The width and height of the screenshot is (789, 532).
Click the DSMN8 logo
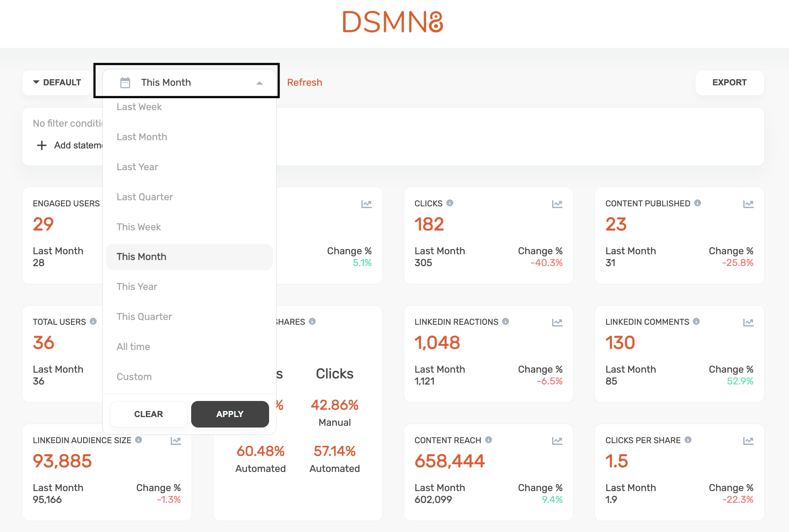[393, 22]
